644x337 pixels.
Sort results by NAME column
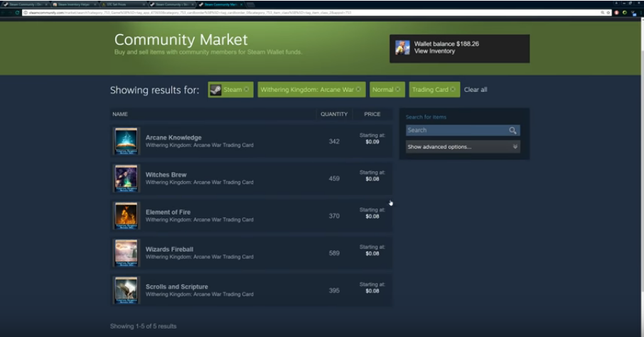120,114
